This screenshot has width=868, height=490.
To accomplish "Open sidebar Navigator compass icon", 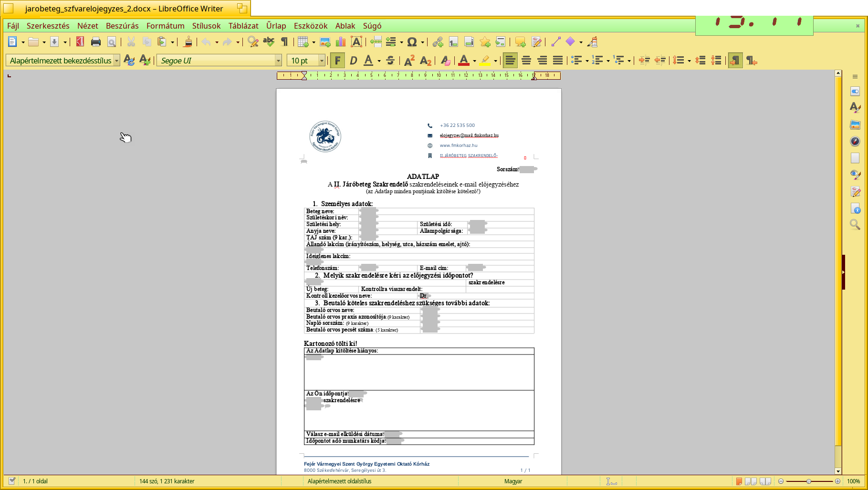I will click(x=855, y=141).
